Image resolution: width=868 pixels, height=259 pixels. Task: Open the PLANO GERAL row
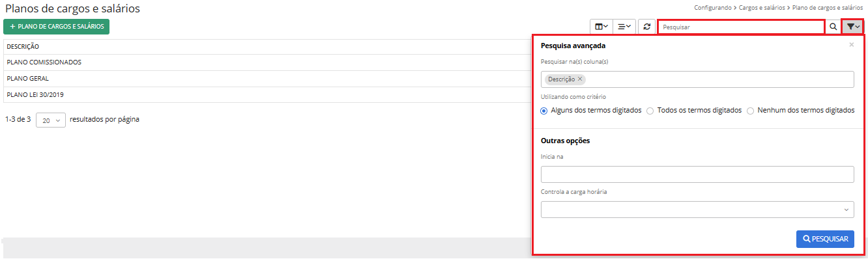point(268,79)
